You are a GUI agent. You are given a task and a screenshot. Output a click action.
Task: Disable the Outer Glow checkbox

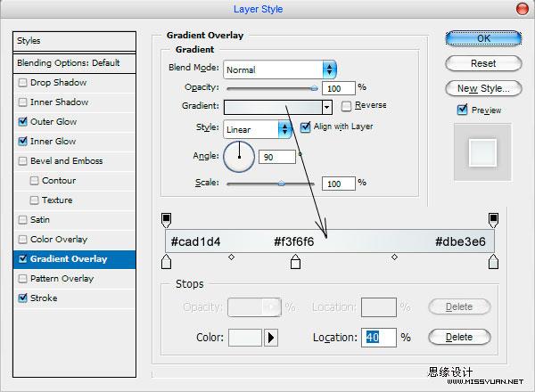click(22, 122)
